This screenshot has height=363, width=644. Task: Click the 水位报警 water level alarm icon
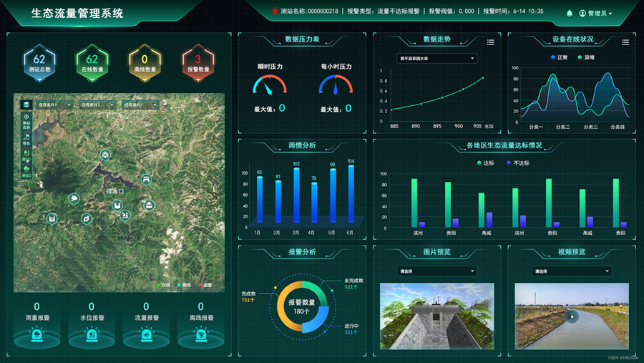pyautogui.click(x=92, y=334)
